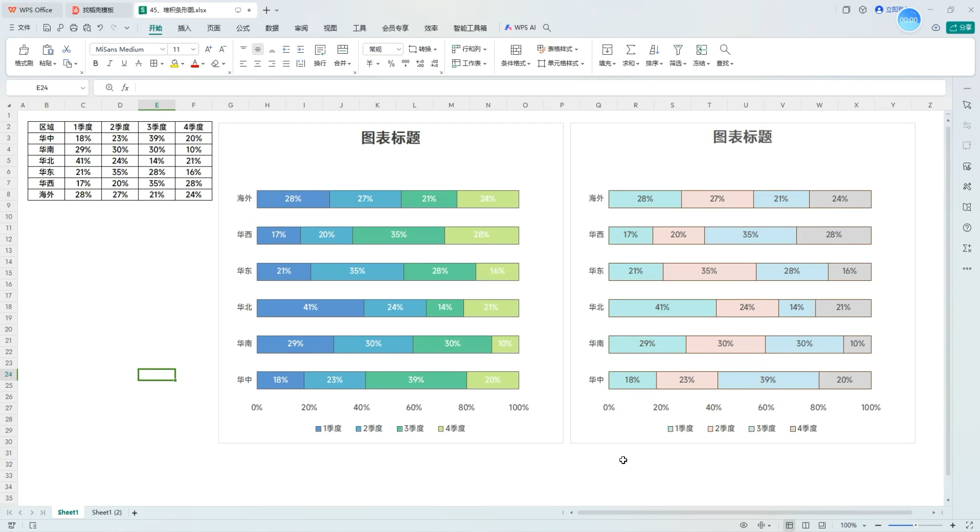Image resolution: width=980 pixels, height=532 pixels.
Task: Open the font size dropdown showing 11
Action: click(x=194, y=49)
